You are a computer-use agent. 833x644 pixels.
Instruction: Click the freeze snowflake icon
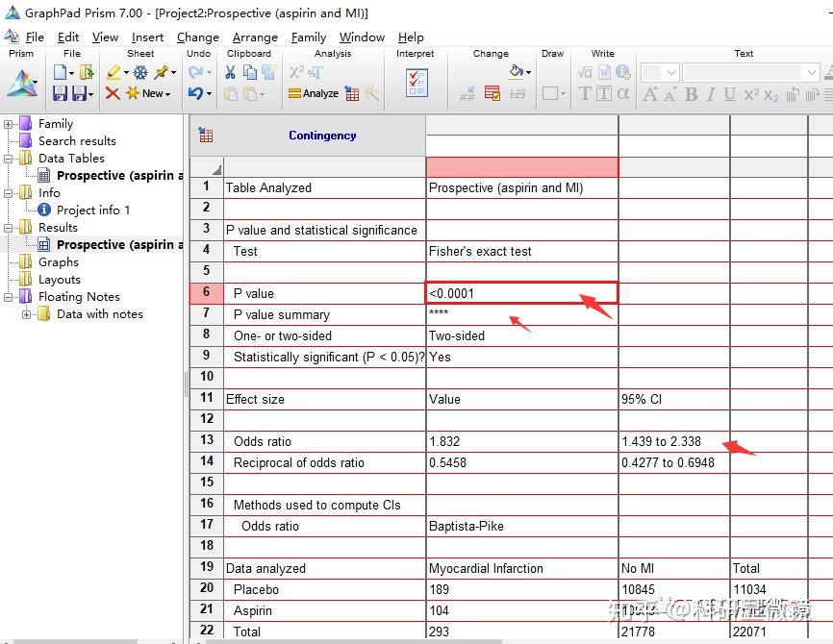(x=140, y=72)
